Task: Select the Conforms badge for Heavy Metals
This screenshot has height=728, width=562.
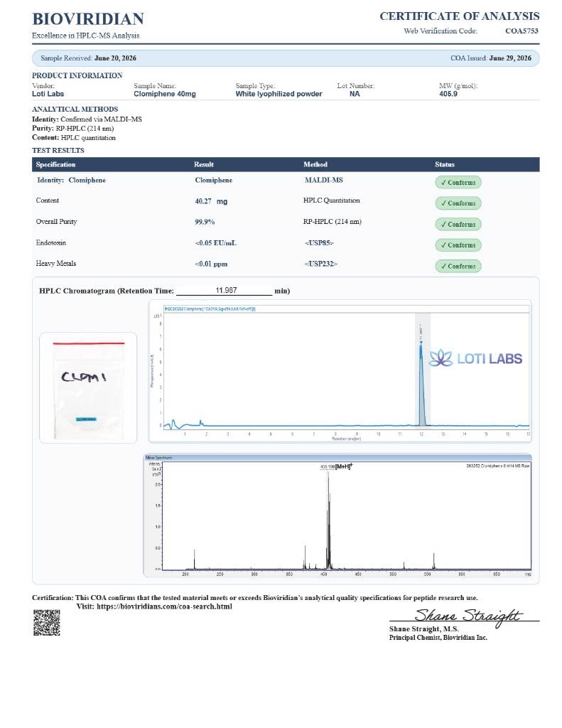Action: [458, 266]
